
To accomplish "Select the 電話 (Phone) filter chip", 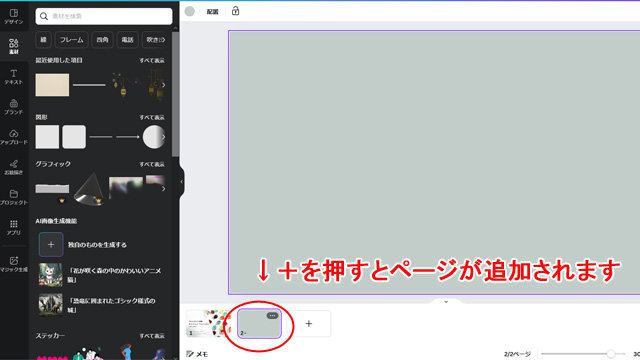I will (x=127, y=40).
